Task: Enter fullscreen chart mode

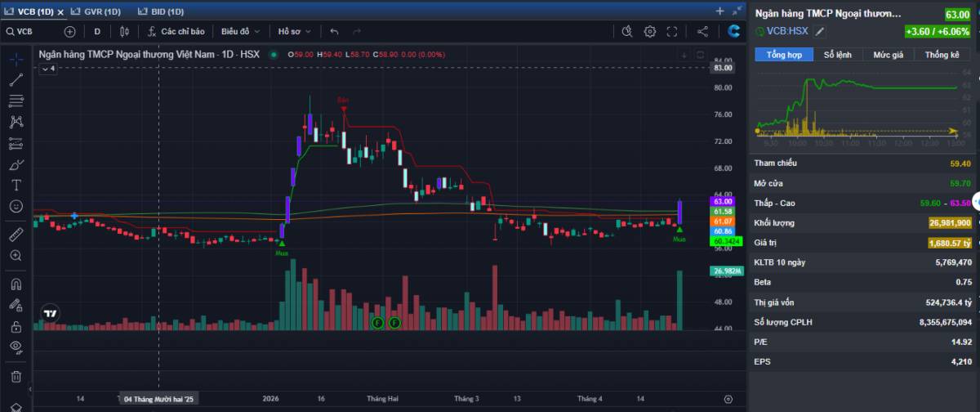Action: coord(673,31)
